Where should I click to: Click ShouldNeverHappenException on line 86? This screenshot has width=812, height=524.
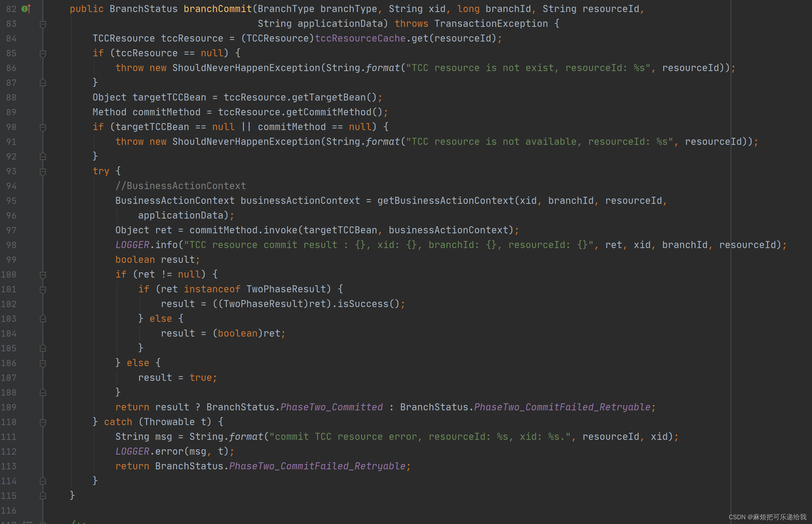click(246, 68)
